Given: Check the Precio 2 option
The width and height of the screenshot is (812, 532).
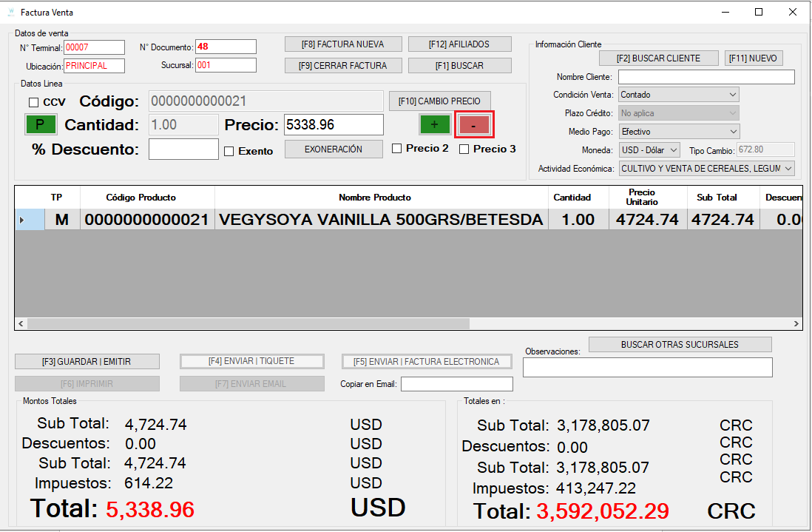Looking at the screenshot, I should [x=396, y=149].
